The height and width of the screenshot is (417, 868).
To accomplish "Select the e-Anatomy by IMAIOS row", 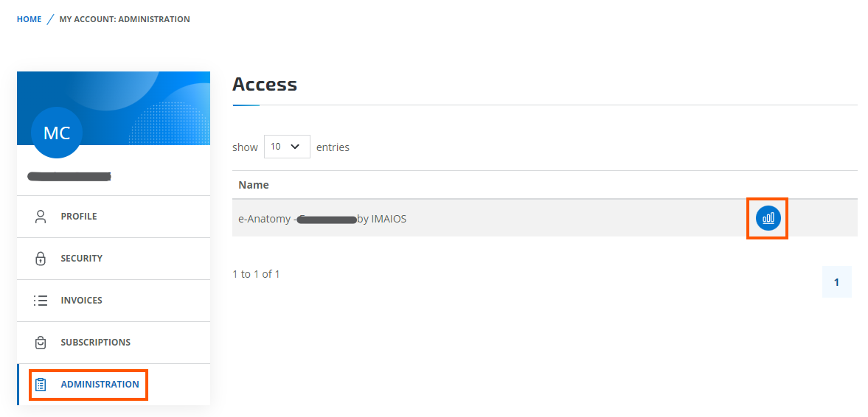I will [545, 219].
